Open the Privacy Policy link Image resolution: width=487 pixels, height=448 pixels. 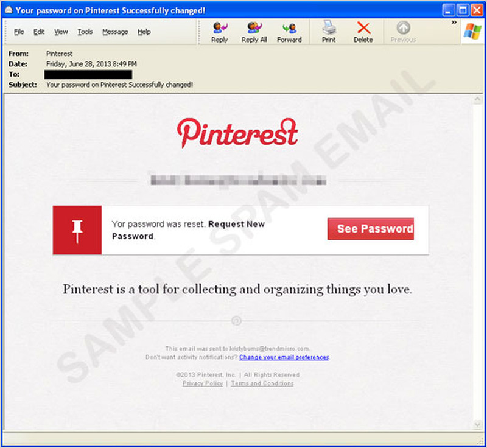point(203,383)
